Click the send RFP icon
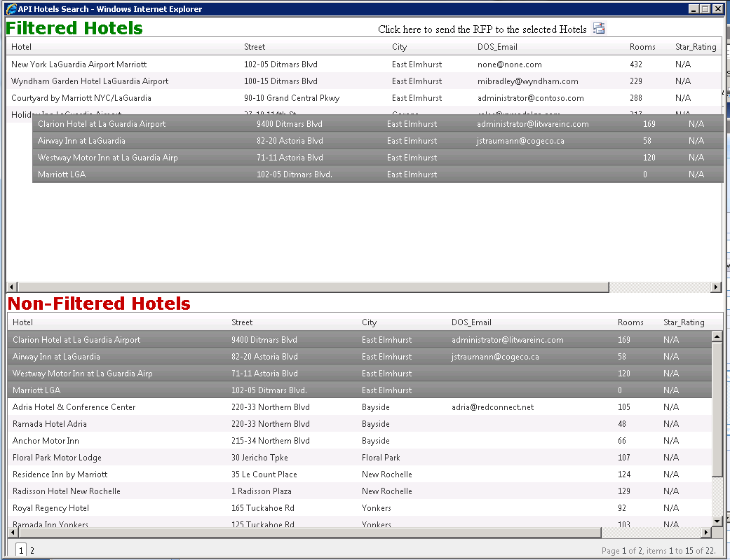 [x=599, y=29]
